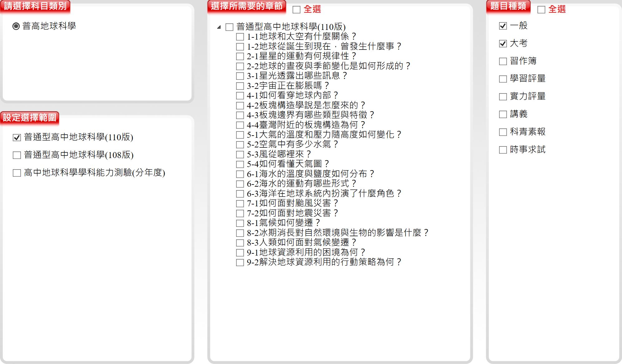Tick 全選 checkbox for chapters
The image size is (622, 364).
296,10
